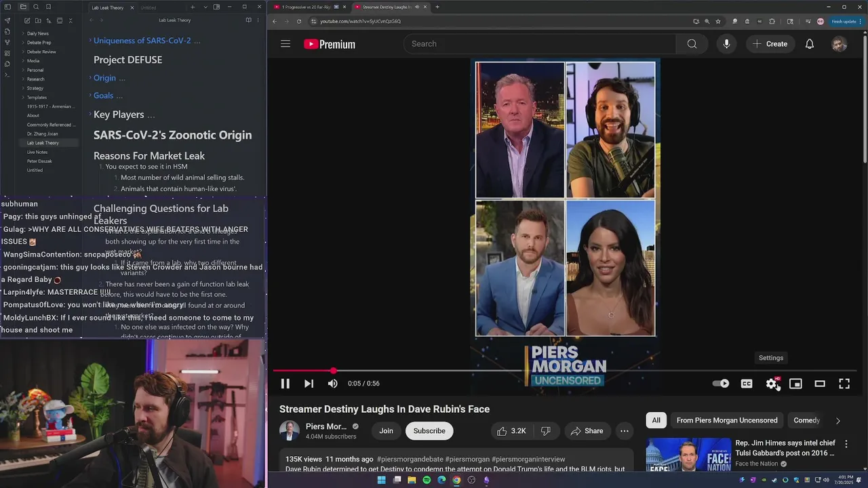Click the search magnifier button
868x488 pixels.
click(692, 44)
